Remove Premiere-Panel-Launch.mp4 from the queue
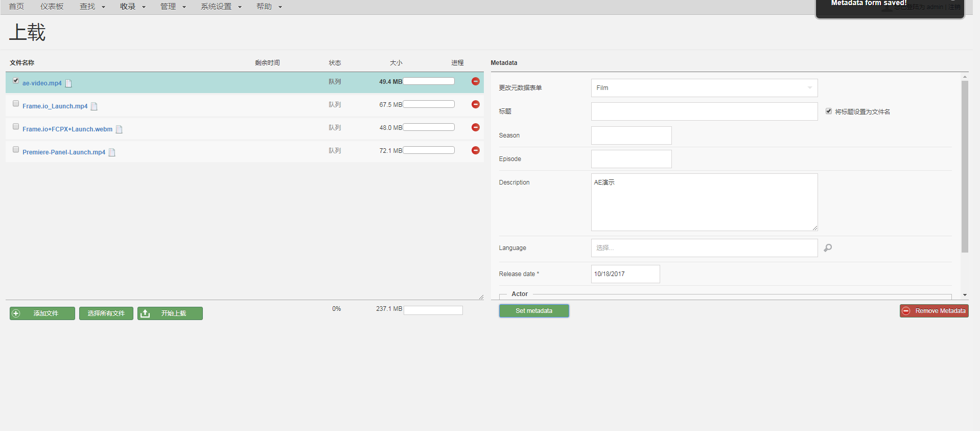This screenshot has height=431, width=980. [x=475, y=150]
